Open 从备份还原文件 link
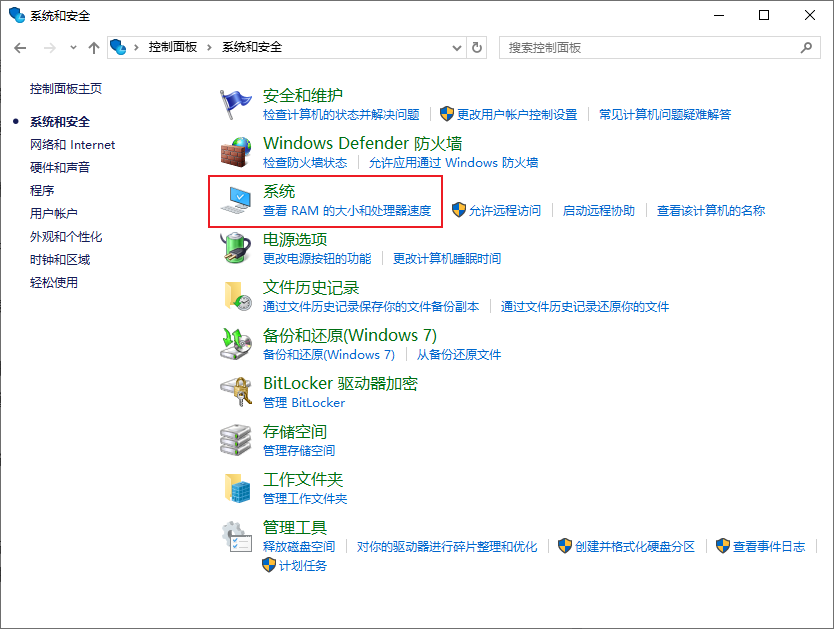834x629 pixels. pyautogui.click(x=458, y=355)
